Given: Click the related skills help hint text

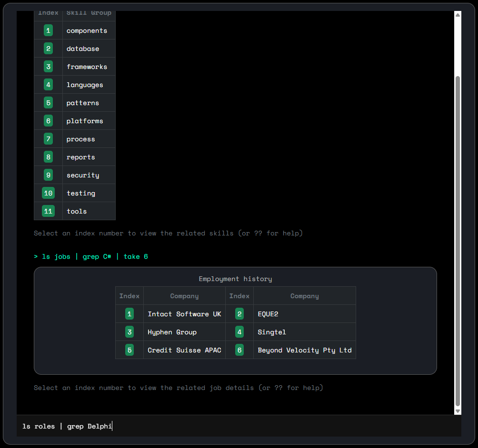Looking at the screenshot, I should (168, 234).
